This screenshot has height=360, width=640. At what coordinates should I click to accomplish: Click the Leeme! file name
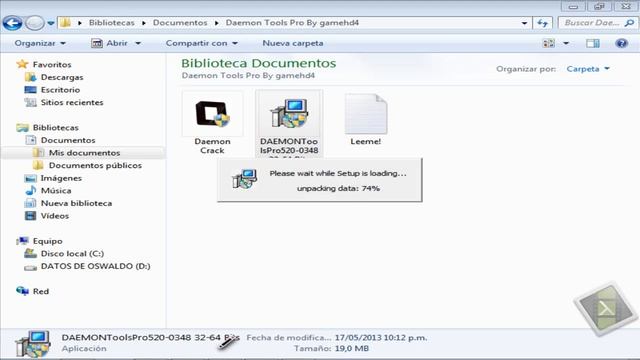[x=365, y=142]
